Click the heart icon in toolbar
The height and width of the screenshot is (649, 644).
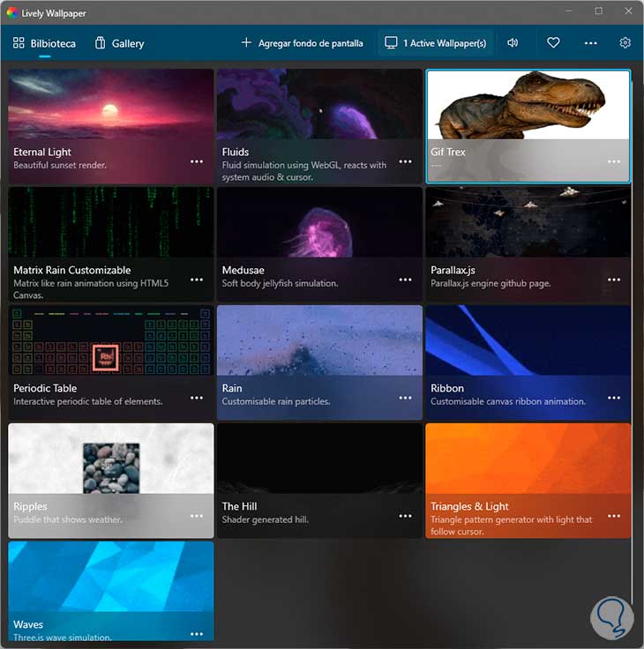point(553,42)
